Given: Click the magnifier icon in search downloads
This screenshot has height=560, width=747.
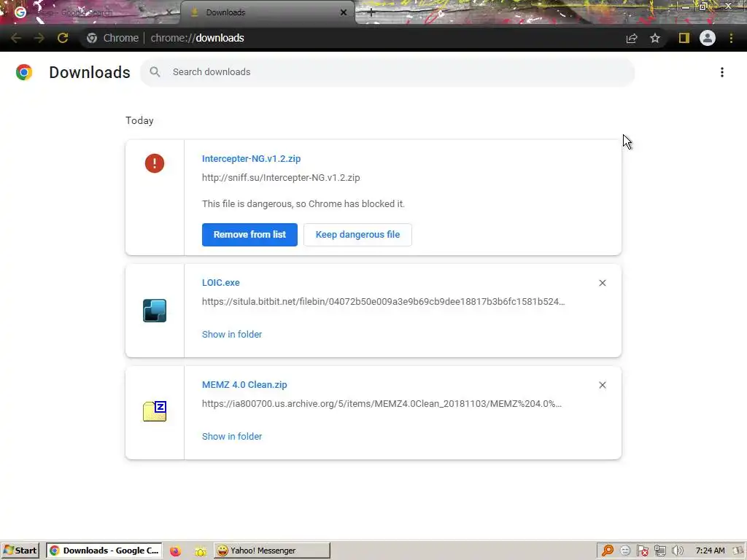Looking at the screenshot, I should 155,72.
